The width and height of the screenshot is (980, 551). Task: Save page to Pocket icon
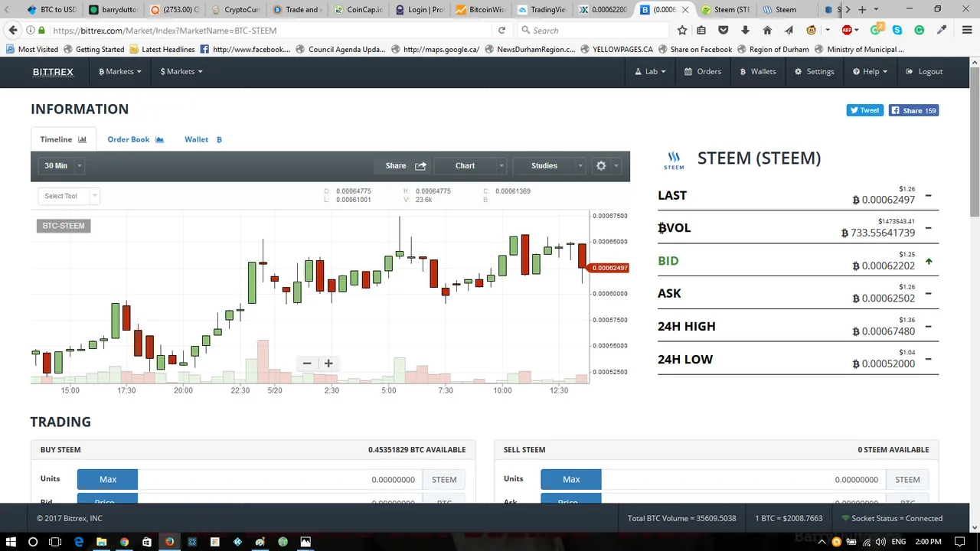click(x=723, y=30)
